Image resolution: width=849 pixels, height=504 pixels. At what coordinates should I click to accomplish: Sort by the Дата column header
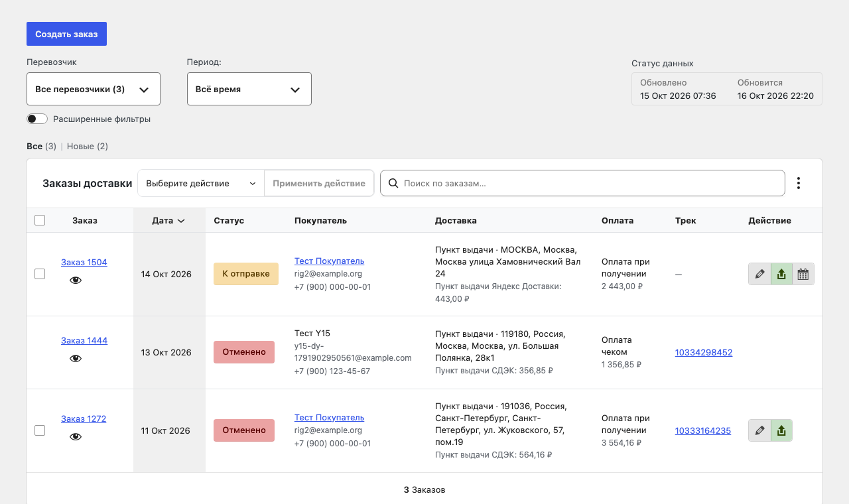[168, 220]
